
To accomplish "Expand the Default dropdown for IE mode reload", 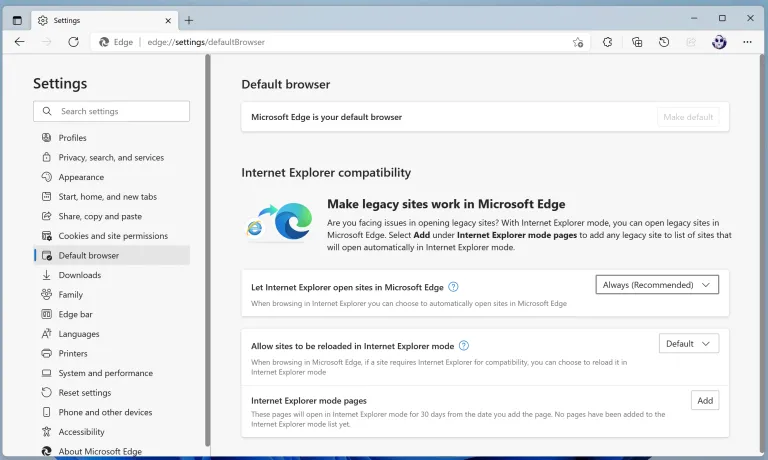I will coord(689,343).
